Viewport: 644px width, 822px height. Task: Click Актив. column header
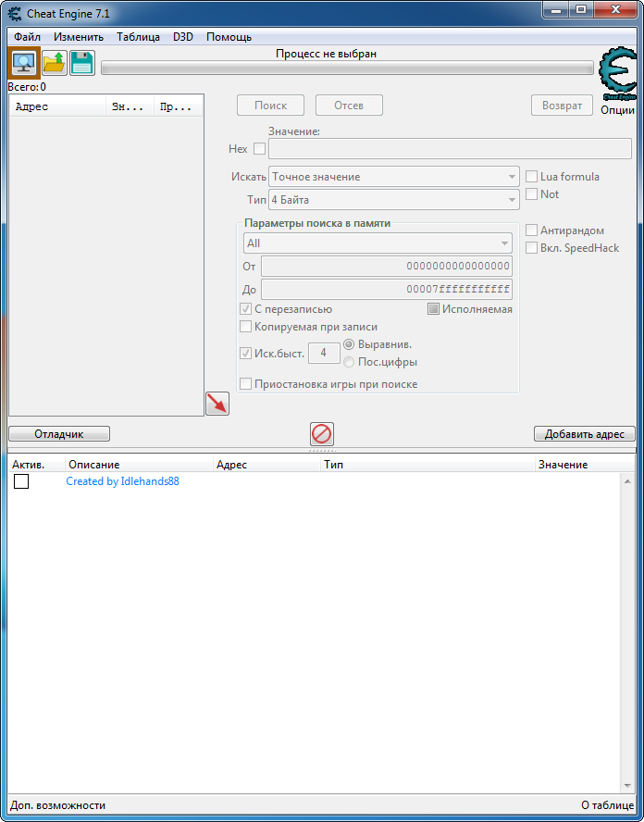click(x=36, y=465)
